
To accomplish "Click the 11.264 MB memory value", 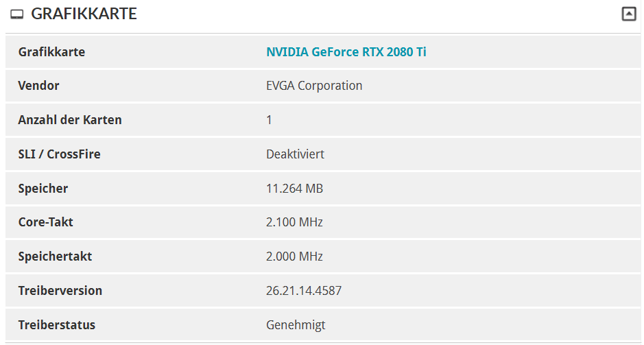I will (294, 189).
